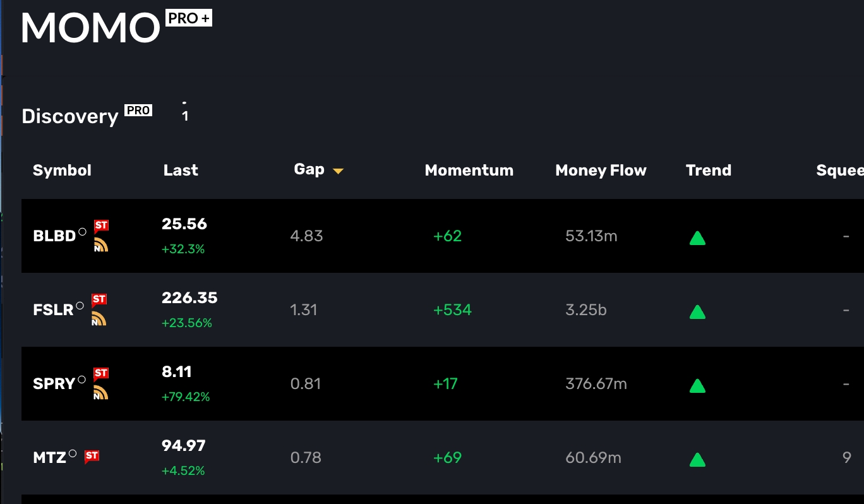The height and width of the screenshot is (504, 864).
Task: Click the Symbol column header
Action: (x=62, y=171)
